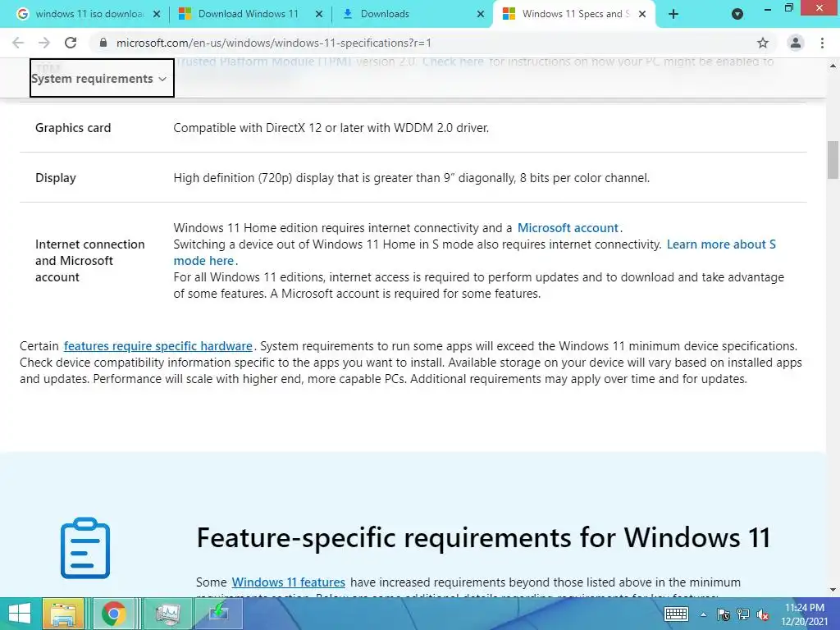
Task: Switch to the Downloads tab
Action: pyautogui.click(x=412, y=14)
